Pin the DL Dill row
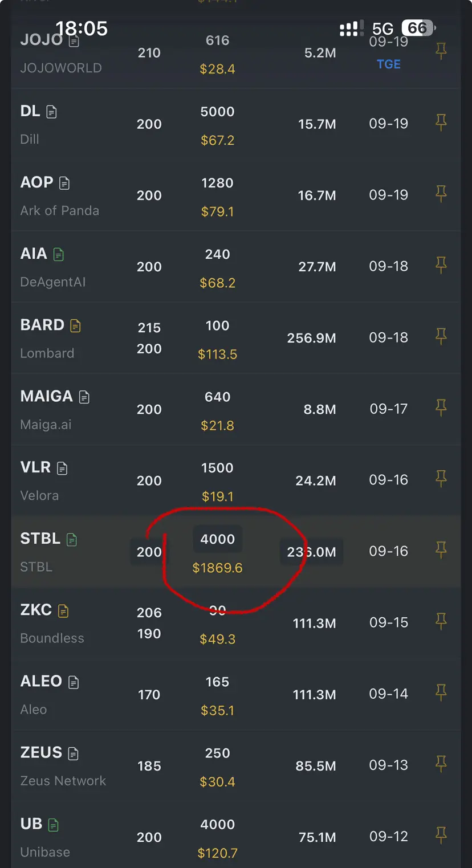 [x=441, y=123]
